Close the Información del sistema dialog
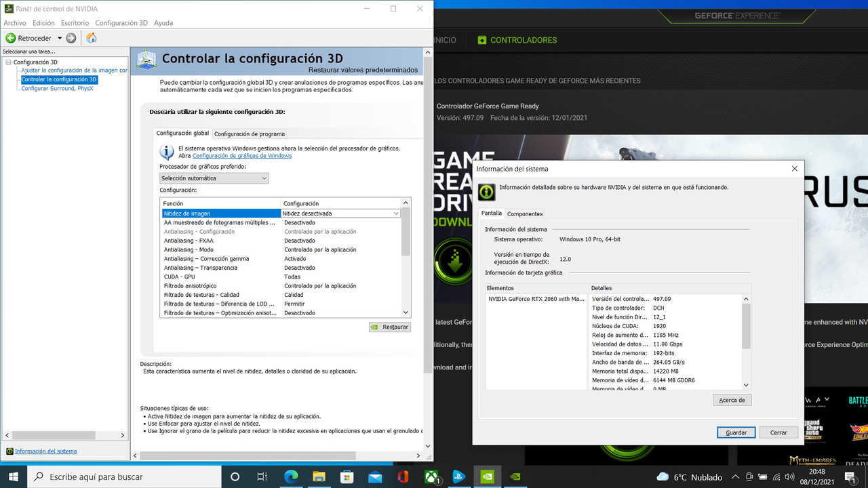 pos(795,169)
